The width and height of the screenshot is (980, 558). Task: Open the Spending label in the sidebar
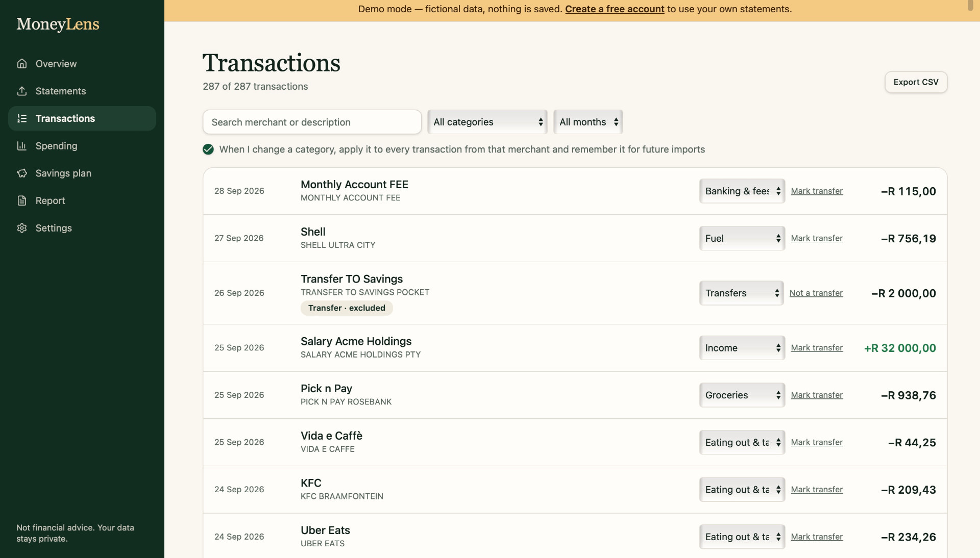pos(57,146)
